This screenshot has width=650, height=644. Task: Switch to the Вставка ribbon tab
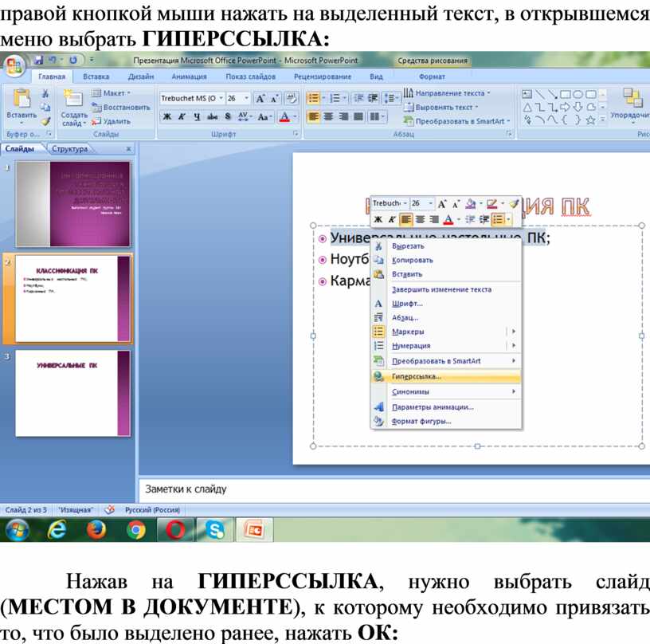point(96,77)
